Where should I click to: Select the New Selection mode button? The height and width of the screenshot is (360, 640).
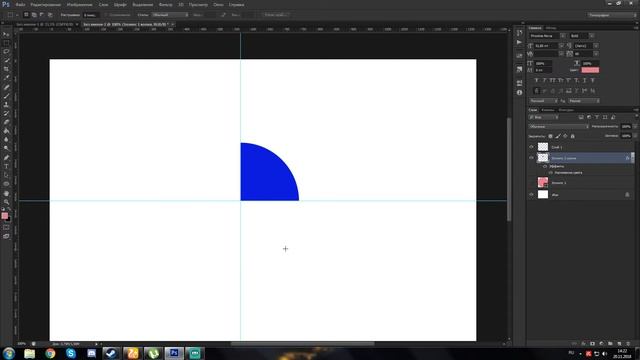coord(26,15)
